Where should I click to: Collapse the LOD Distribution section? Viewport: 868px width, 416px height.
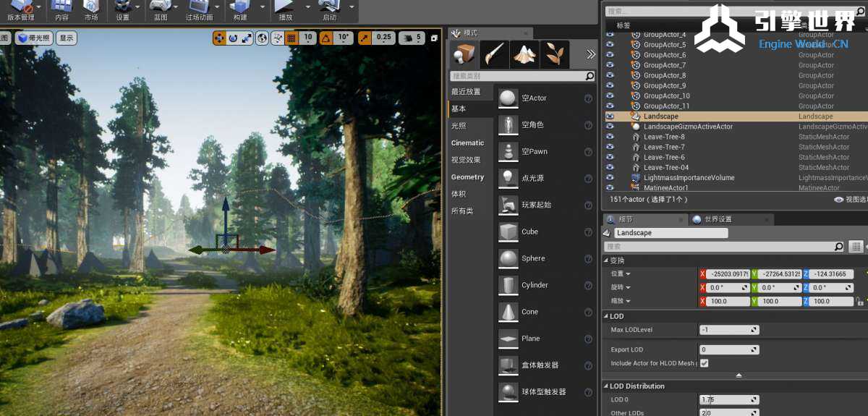click(x=606, y=386)
